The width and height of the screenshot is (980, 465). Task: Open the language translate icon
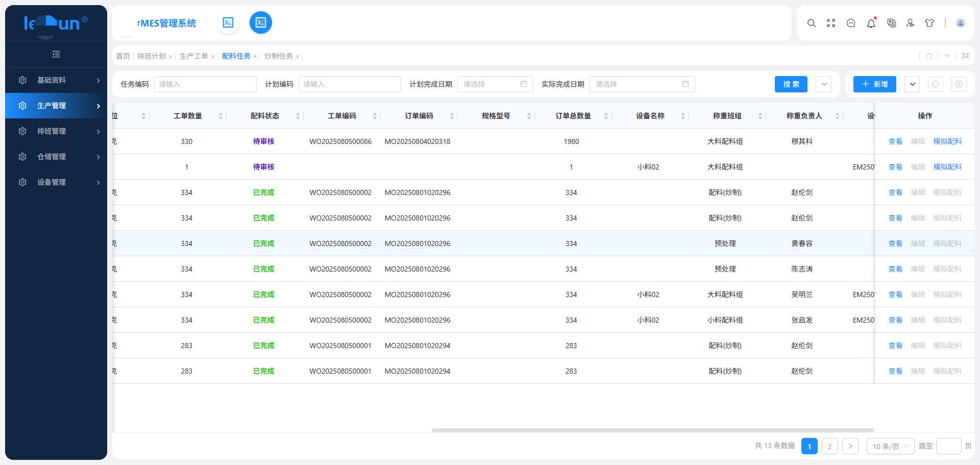pyautogui.click(x=891, y=23)
